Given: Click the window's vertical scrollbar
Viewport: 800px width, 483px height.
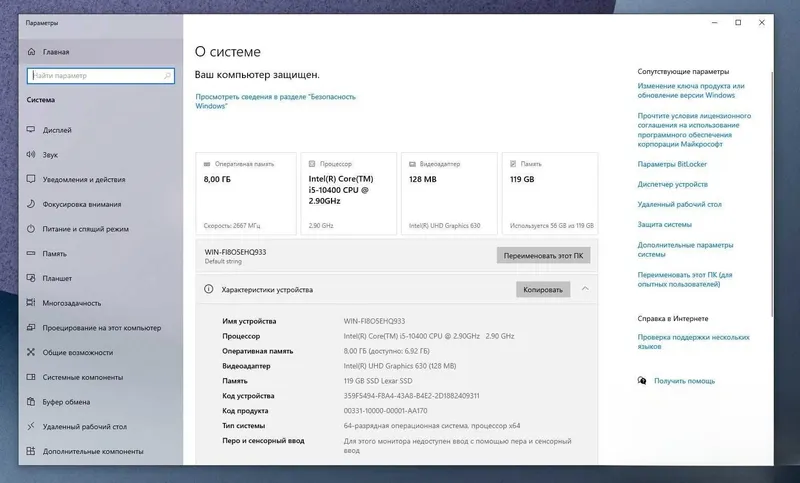Looking at the screenshot, I should point(771,194).
